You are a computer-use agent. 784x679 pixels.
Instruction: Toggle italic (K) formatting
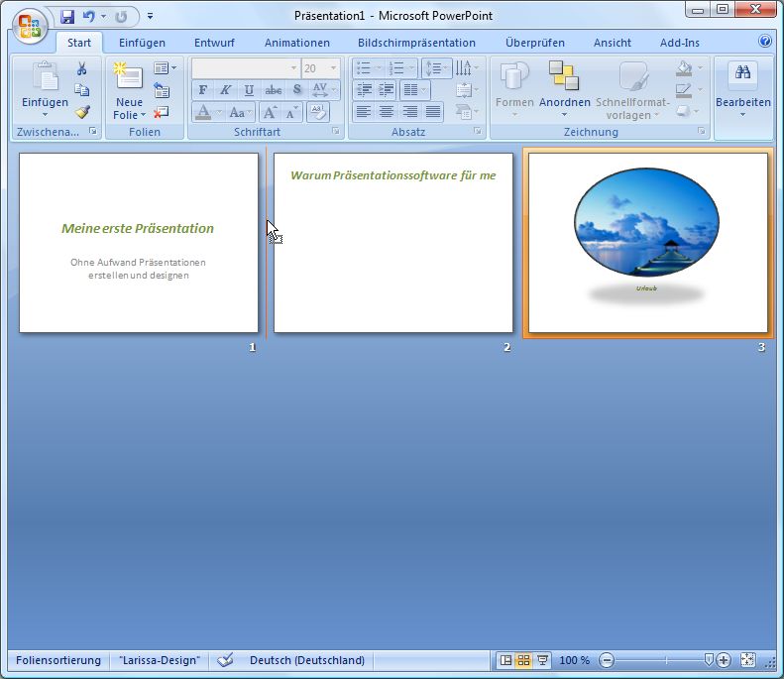pyautogui.click(x=226, y=90)
